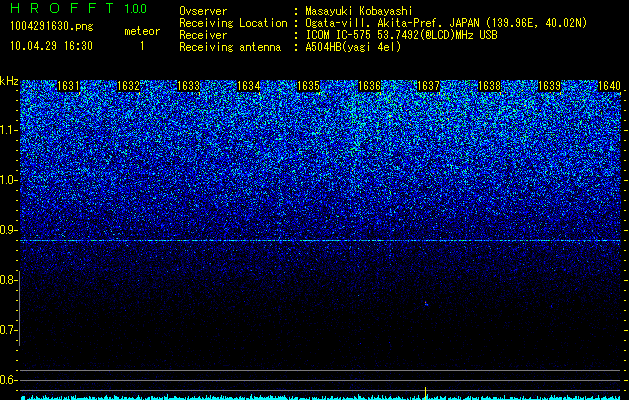Click the 0.8 frequency axis label
This screenshot has height=400, width=629.
click(8, 280)
